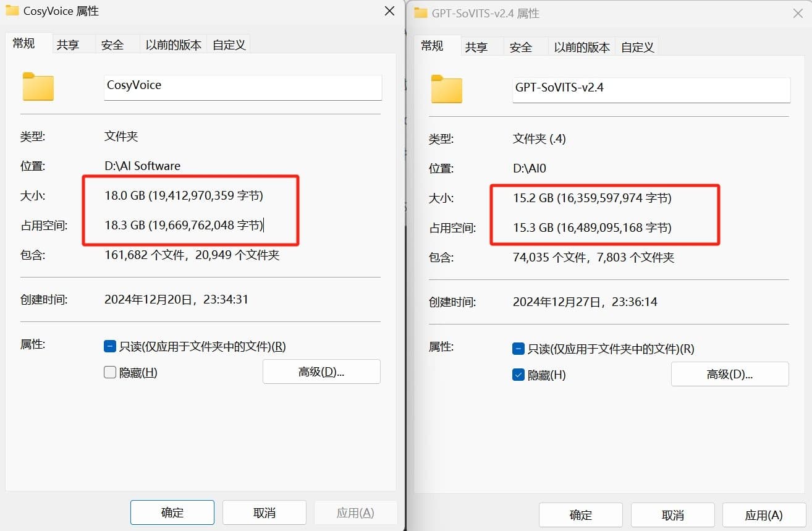Click the CosyVoice folder icon in the dialog
Viewport: 812px width, 531px height.
pos(37,87)
